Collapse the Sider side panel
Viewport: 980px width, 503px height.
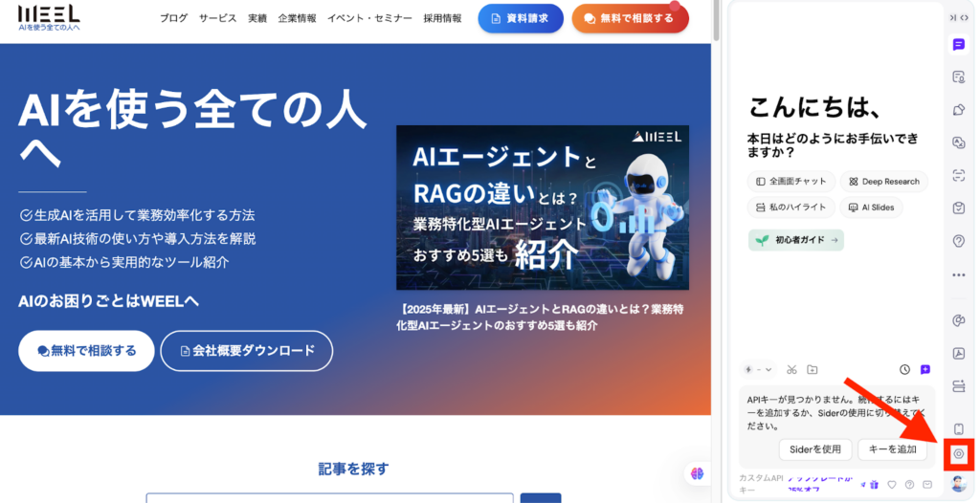tap(952, 17)
